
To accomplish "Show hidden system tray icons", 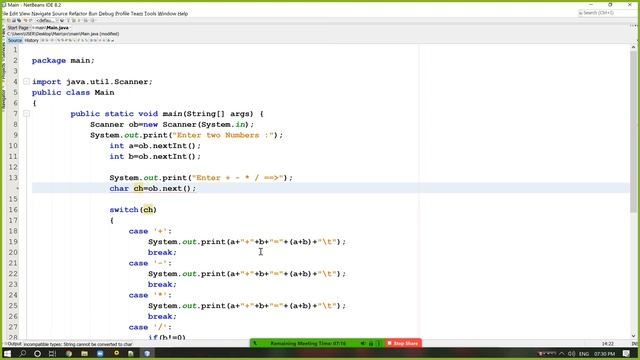I will [562, 353].
